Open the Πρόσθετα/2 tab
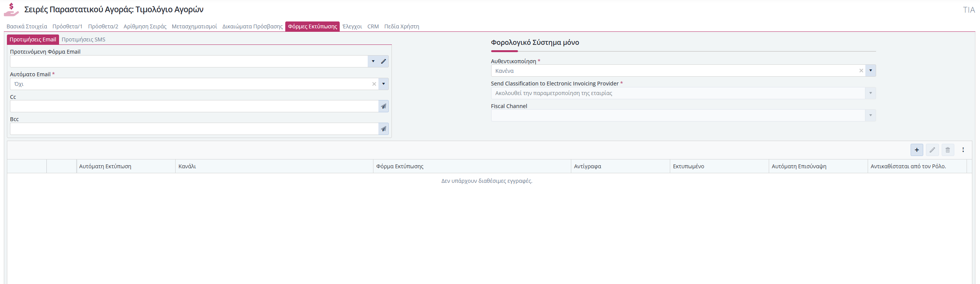The image size is (980, 284). click(103, 26)
